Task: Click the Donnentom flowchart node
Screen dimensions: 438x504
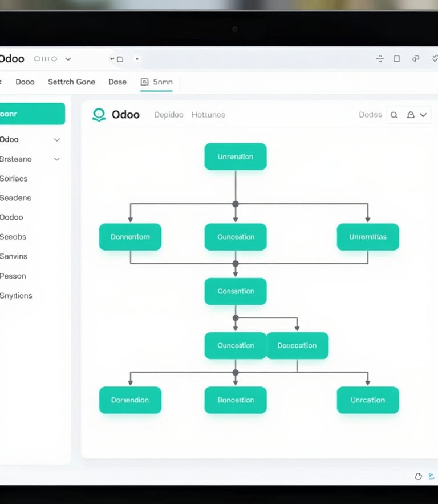Action: coord(130,237)
